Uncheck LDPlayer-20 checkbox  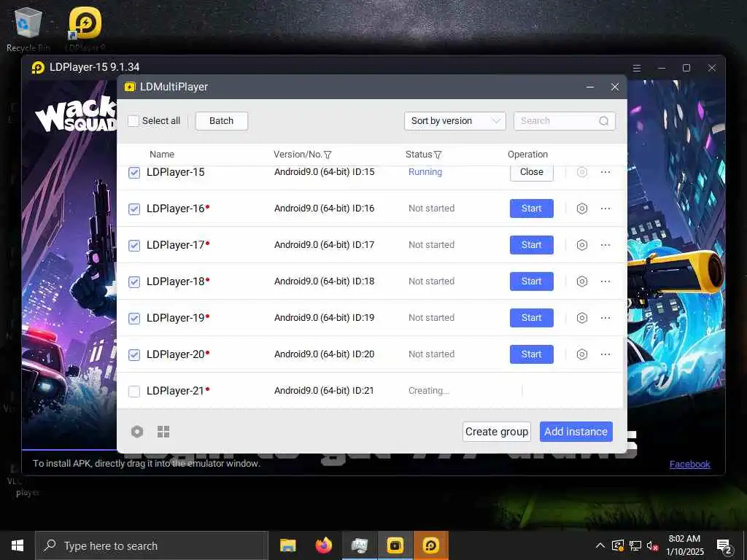click(134, 355)
